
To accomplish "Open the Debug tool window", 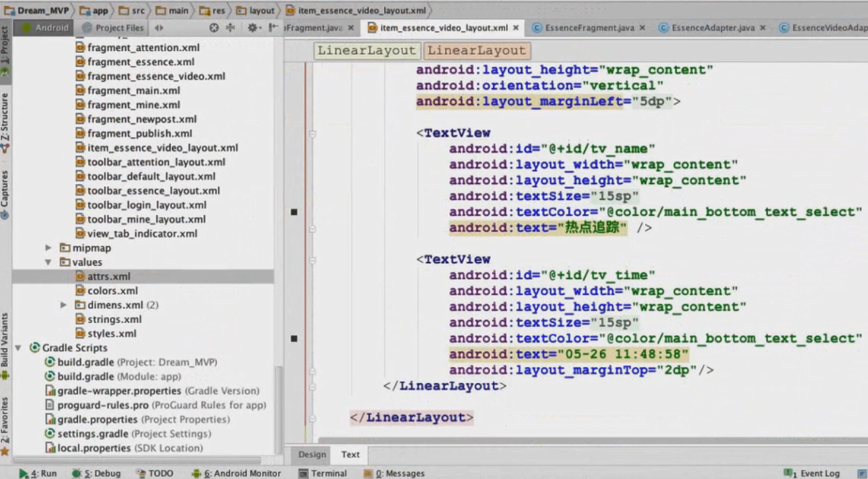I will (x=96, y=473).
